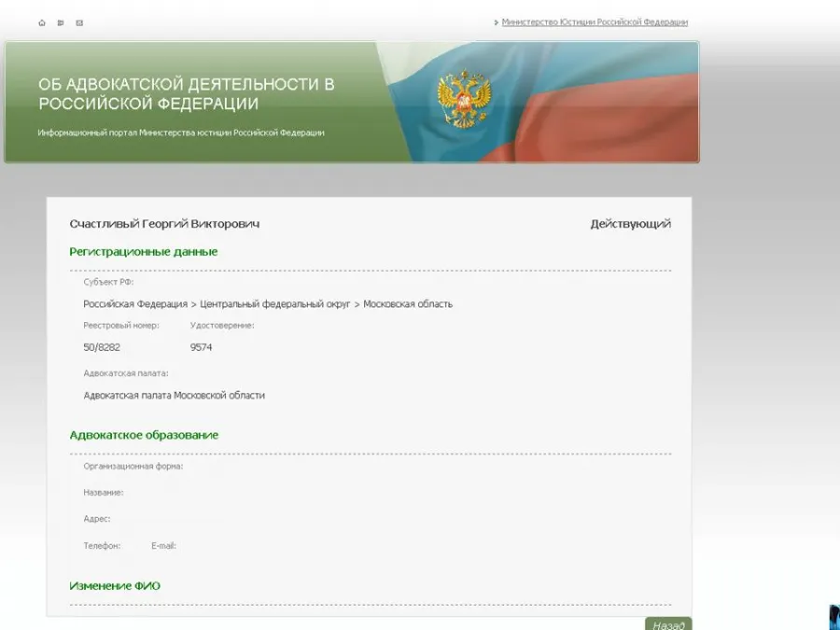The width and height of the screenshot is (840, 630).
Task: Click the E-mail: label
Action: (164, 546)
